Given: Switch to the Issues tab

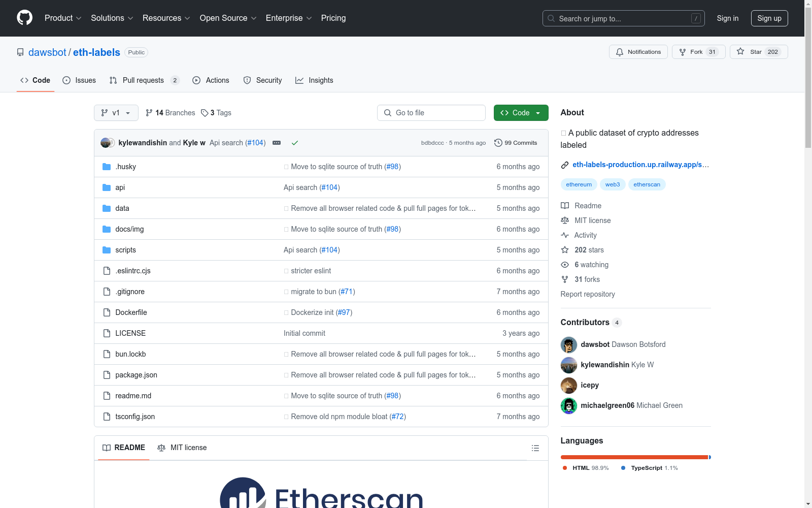Looking at the screenshot, I should click(79, 80).
